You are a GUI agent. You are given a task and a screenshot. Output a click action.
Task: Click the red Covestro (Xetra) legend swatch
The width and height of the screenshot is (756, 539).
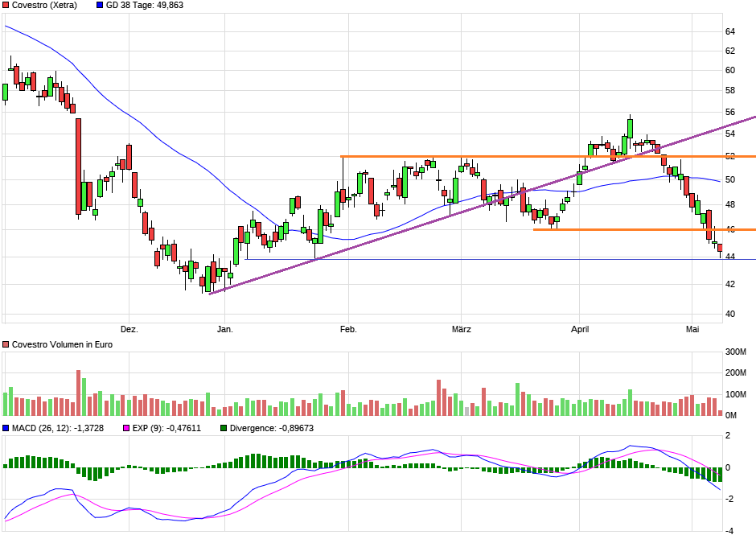6,6
